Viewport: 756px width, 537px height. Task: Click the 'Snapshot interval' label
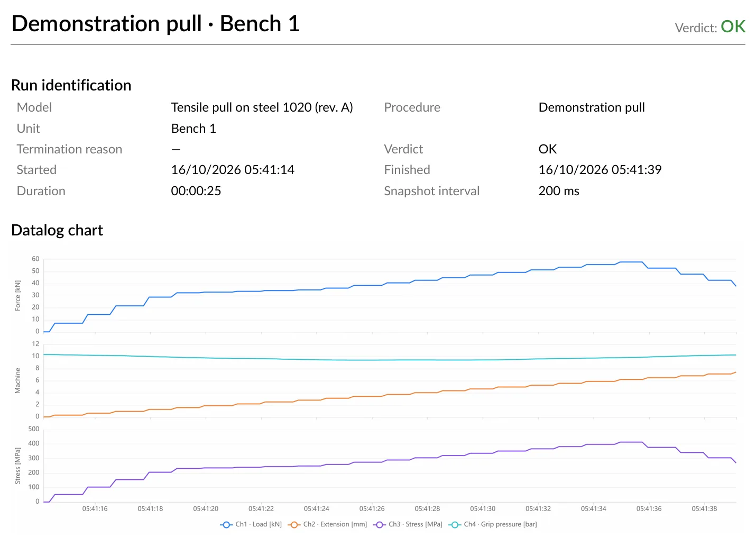(x=431, y=191)
